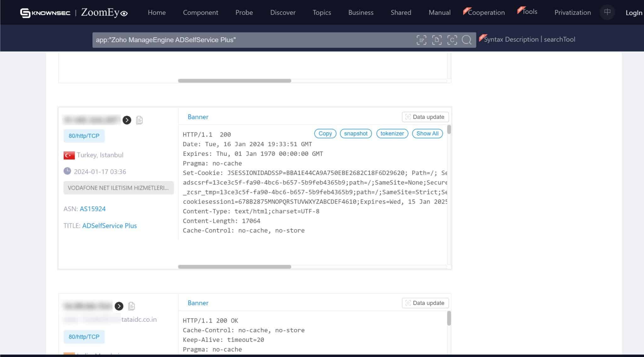Expand tataidc.co.in result with arrow button
The width and height of the screenshot is (644, 357).
point(119,306)
